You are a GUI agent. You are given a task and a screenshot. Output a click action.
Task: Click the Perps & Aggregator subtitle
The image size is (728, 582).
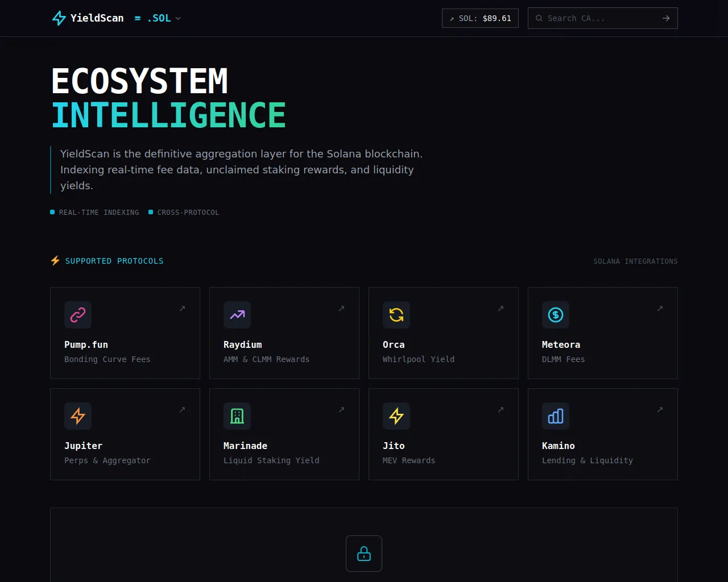107,460
